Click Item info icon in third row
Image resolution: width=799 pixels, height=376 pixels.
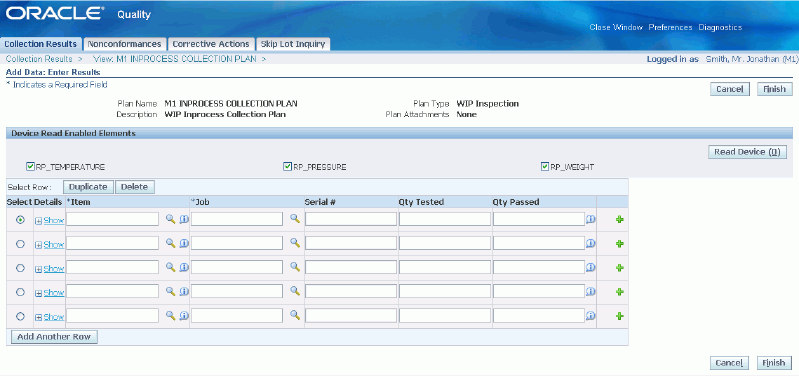tap(184, 267)
